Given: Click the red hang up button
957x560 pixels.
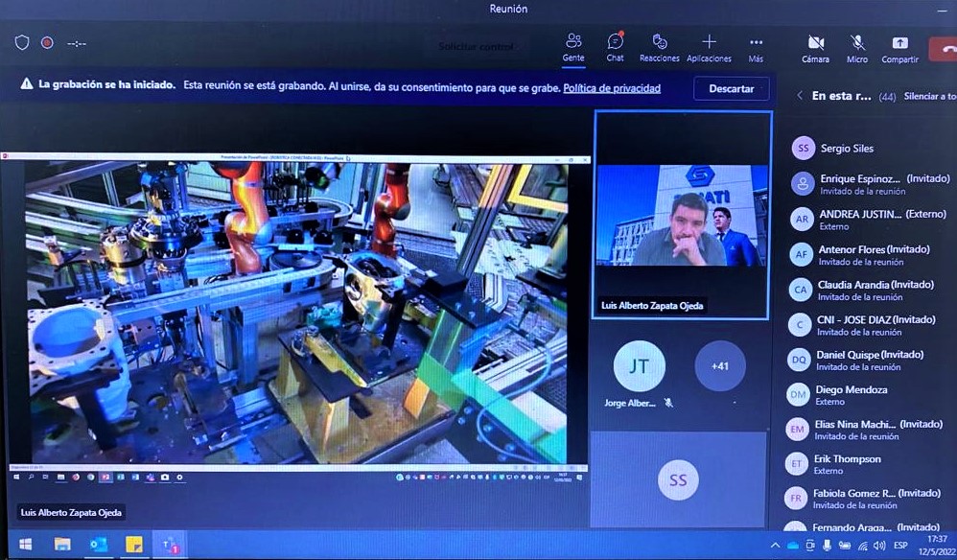Looking at the screenshot, I should click(945, 46).
